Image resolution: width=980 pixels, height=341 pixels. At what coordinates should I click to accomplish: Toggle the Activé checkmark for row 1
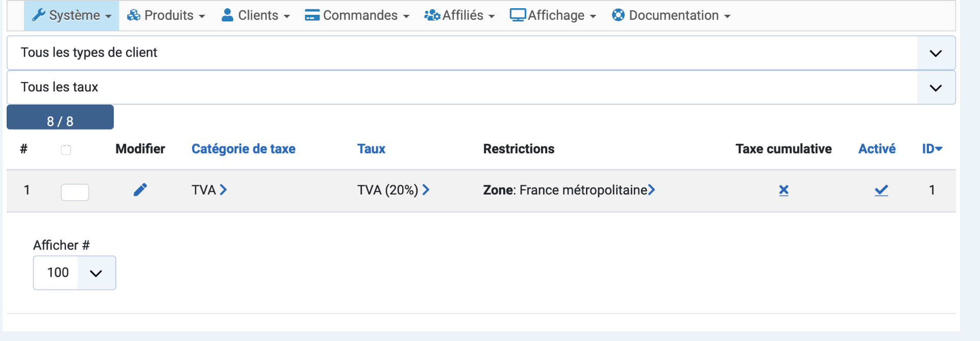pos(881,190)
